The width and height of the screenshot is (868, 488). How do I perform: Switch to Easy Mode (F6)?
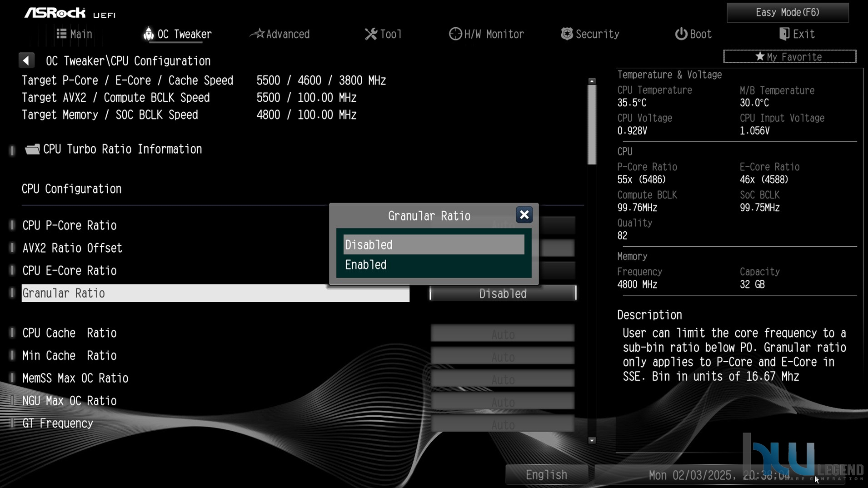coord(788,12)
